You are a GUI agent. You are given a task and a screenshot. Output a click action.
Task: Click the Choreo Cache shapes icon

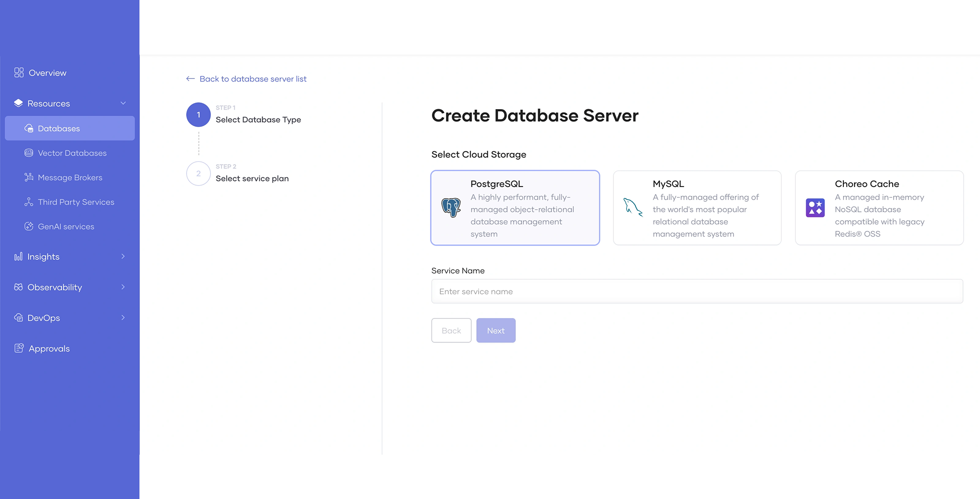pos(815,208)
